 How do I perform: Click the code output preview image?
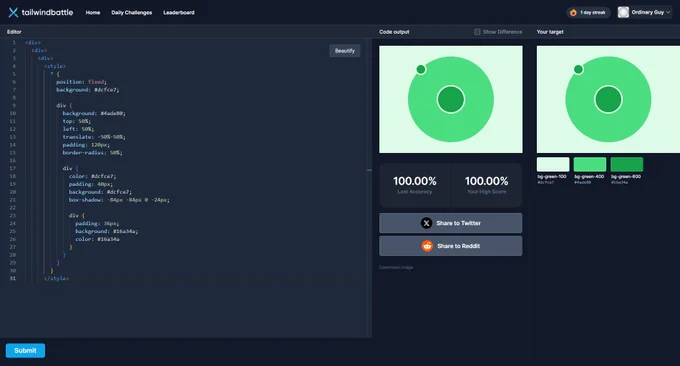[451, 99]
